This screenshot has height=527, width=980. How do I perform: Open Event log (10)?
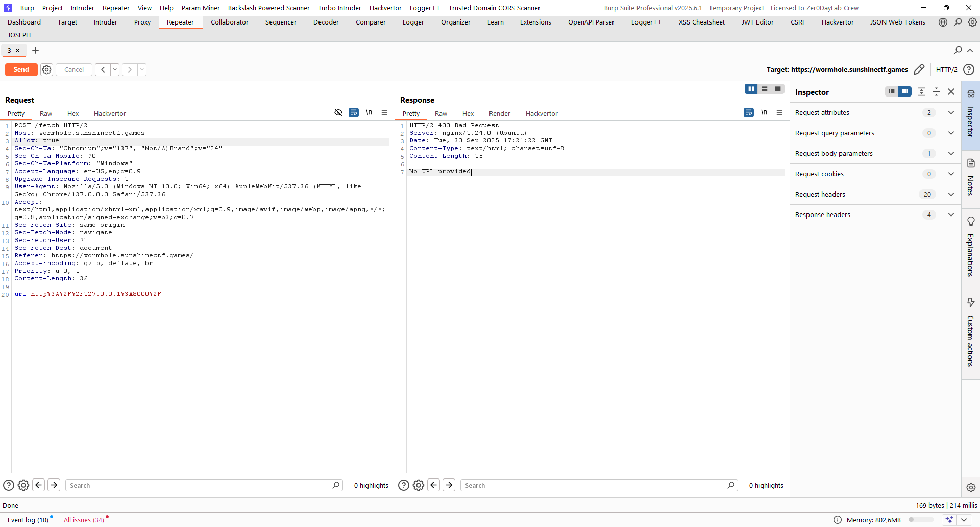[28, 520]
